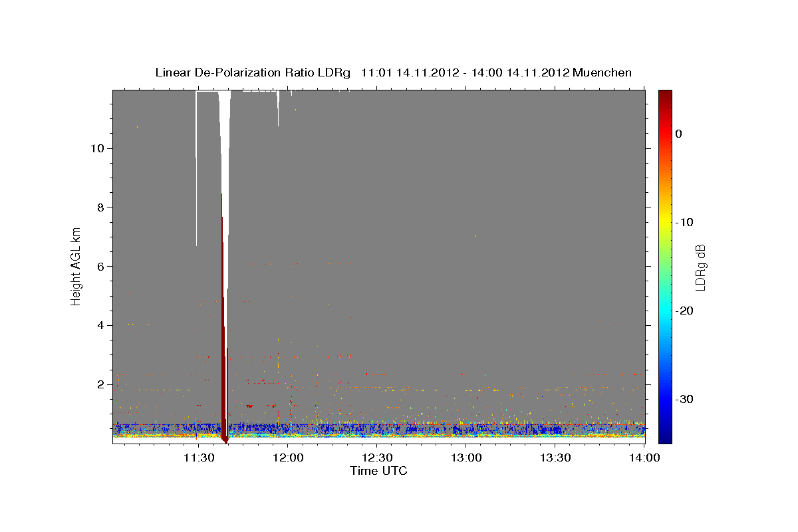Click the blue low-altitude layer near 13:00
The width and height of the screenshot is (798, 532).
[x=465, y=429]
